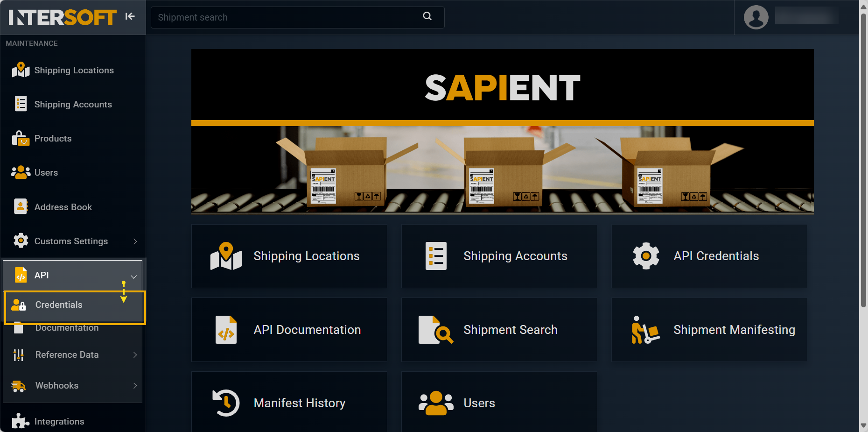Click the page vertical scrollbar thumb
Viewport: 868px width, 432px height.
pos(863,160)
